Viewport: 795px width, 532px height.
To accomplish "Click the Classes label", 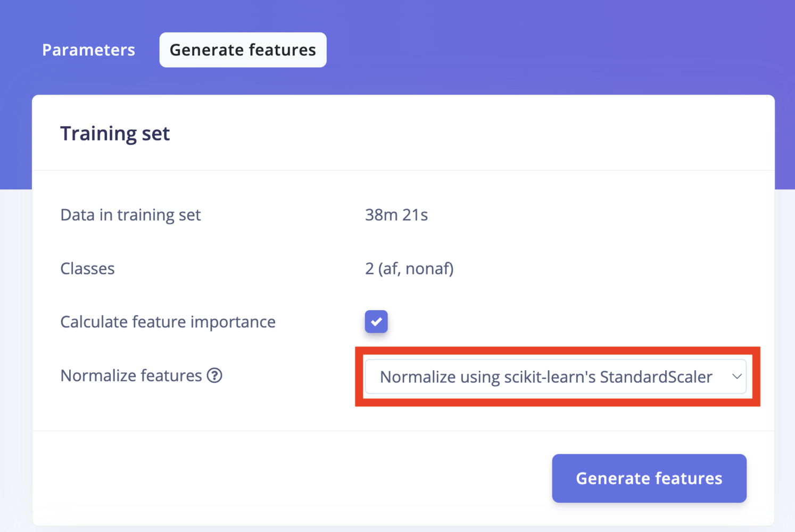I will (87, 269).
